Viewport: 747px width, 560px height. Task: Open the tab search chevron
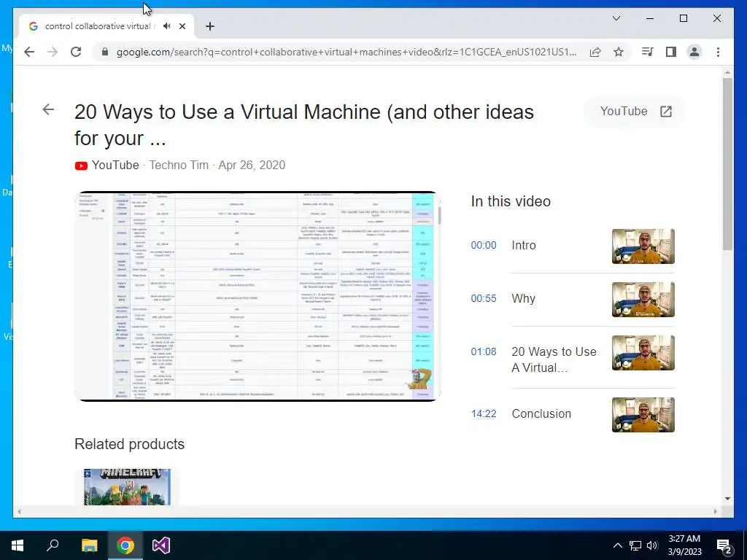click(616, 18)
